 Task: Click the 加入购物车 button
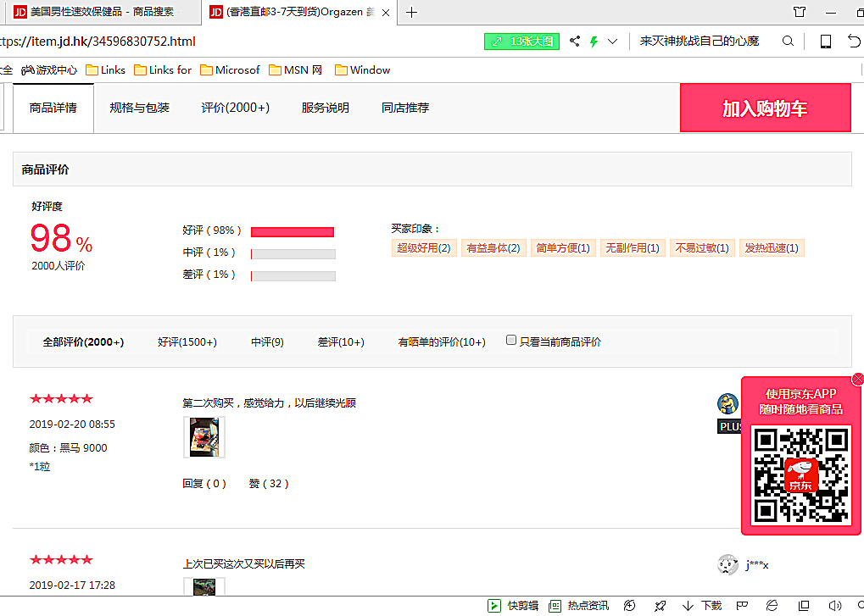tap(765, 108)
